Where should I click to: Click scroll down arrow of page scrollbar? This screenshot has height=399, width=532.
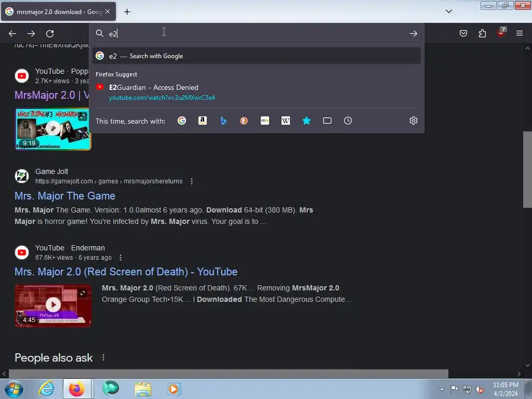pos(527,365)
